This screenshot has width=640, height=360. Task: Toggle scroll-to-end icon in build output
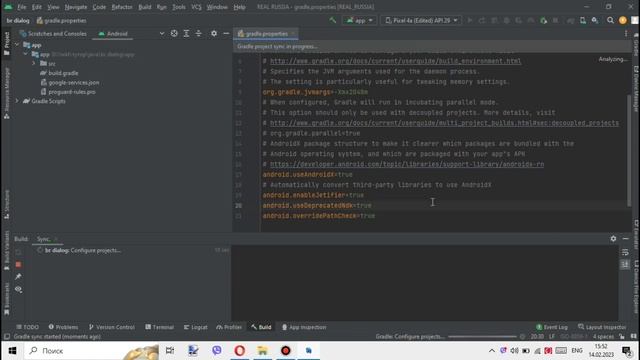(625, 264)
